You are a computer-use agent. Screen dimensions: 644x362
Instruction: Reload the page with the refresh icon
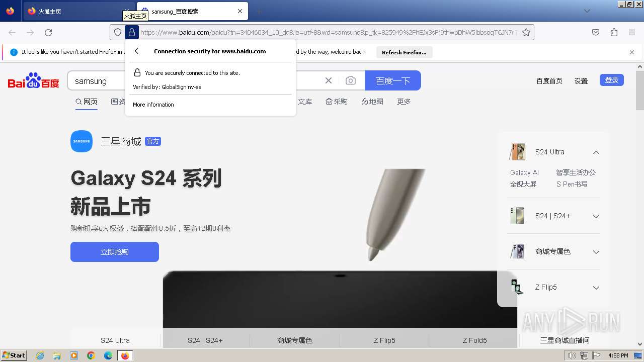(48, 32)
